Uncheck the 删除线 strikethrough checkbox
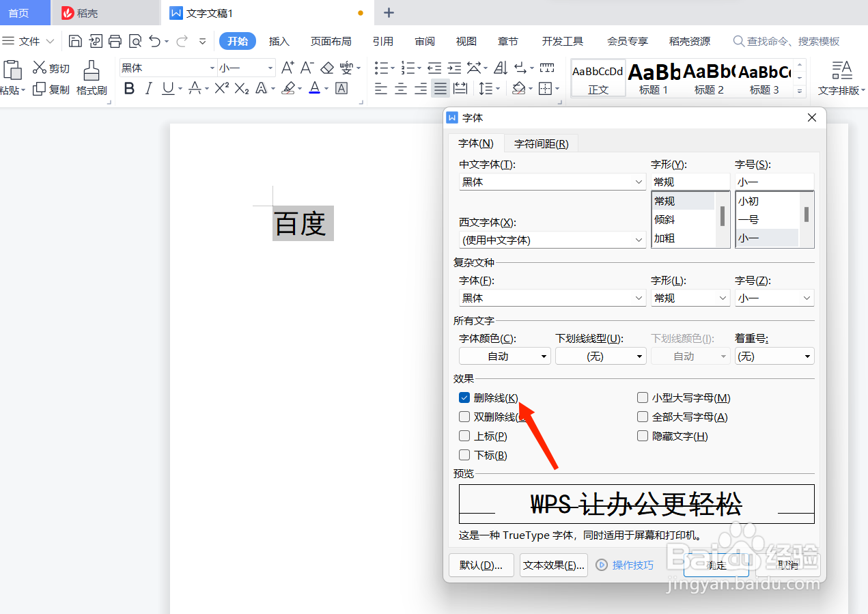868x614 pixels. [x=464, y=397]
